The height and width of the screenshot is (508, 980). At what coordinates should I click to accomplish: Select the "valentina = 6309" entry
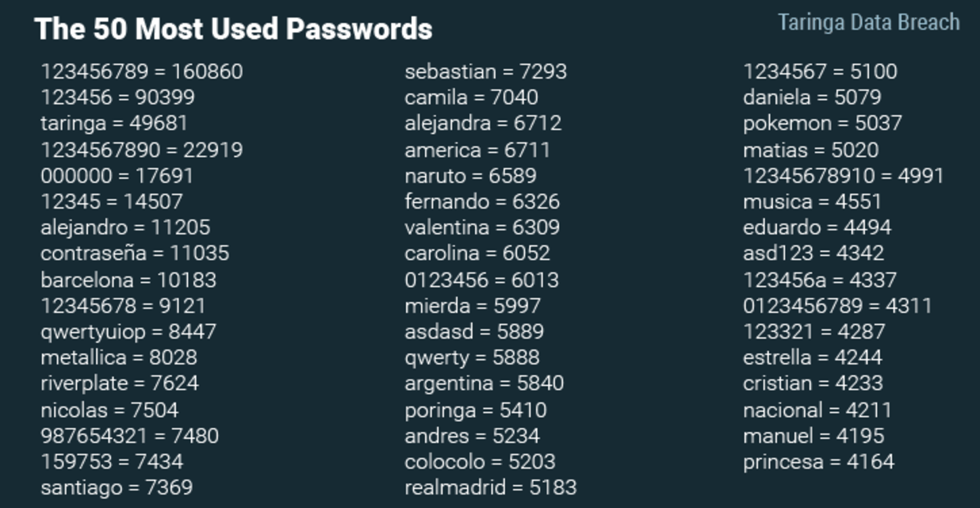[x=482, y=227]
